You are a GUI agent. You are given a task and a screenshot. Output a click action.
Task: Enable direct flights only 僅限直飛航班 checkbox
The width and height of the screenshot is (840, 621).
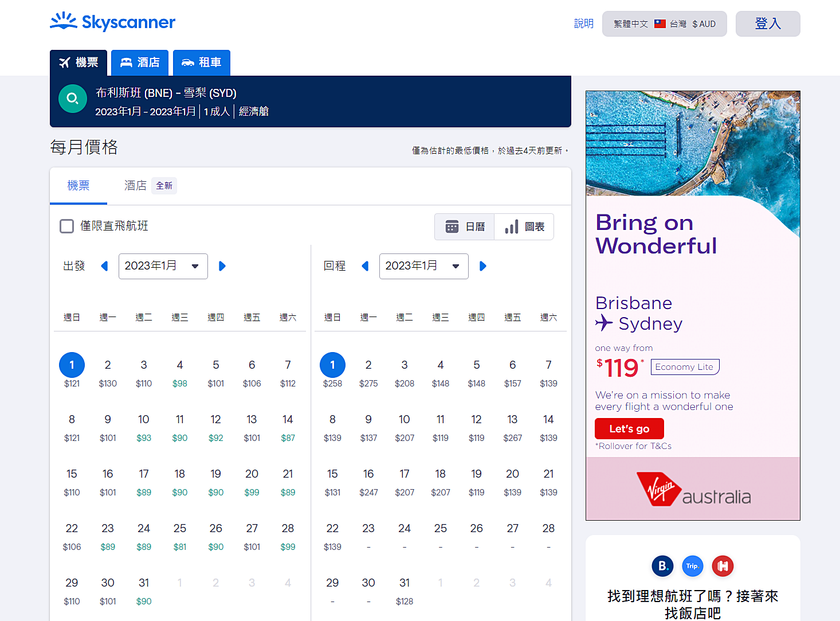(67, 226)
